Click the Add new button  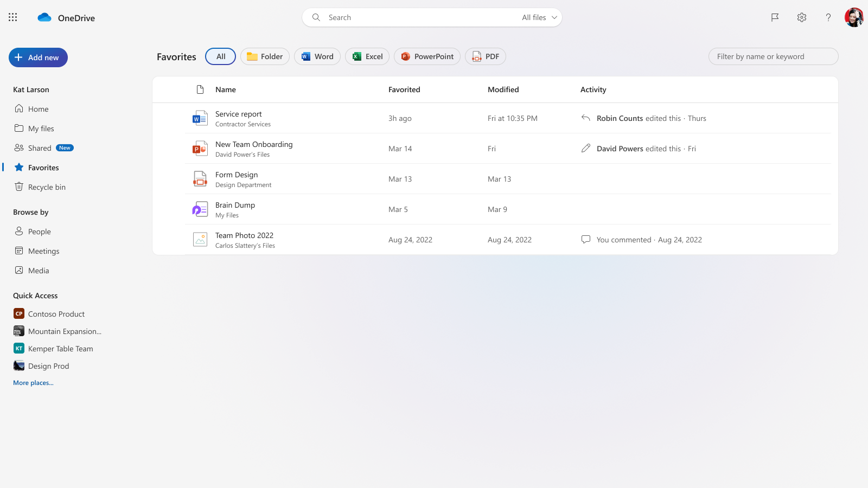point(37,57)
